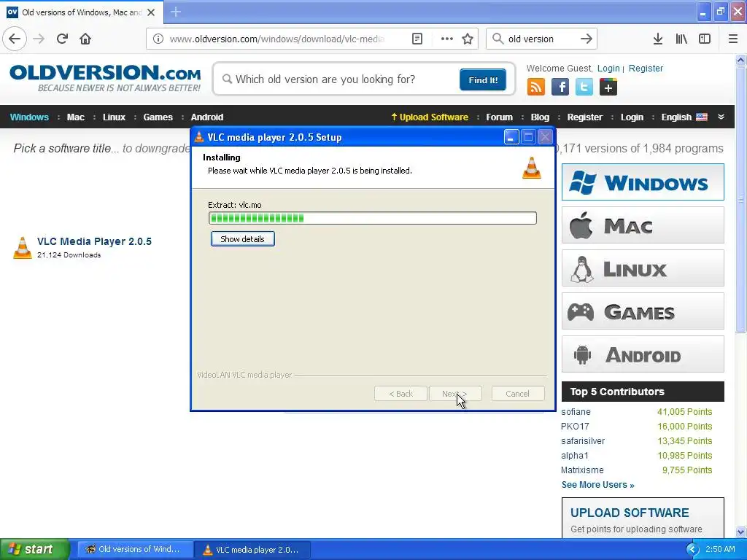Submit search with the arrow in search box
747x560 pixels.
[x=587, y=39]
